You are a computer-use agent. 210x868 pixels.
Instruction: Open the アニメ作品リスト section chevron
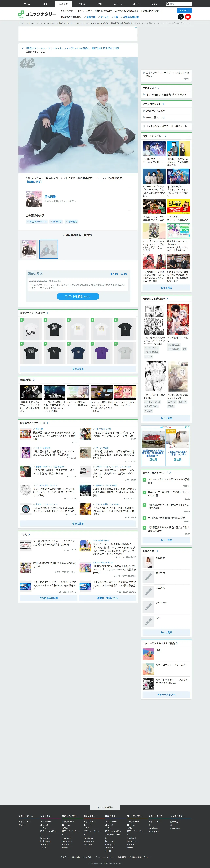point(164,104)
